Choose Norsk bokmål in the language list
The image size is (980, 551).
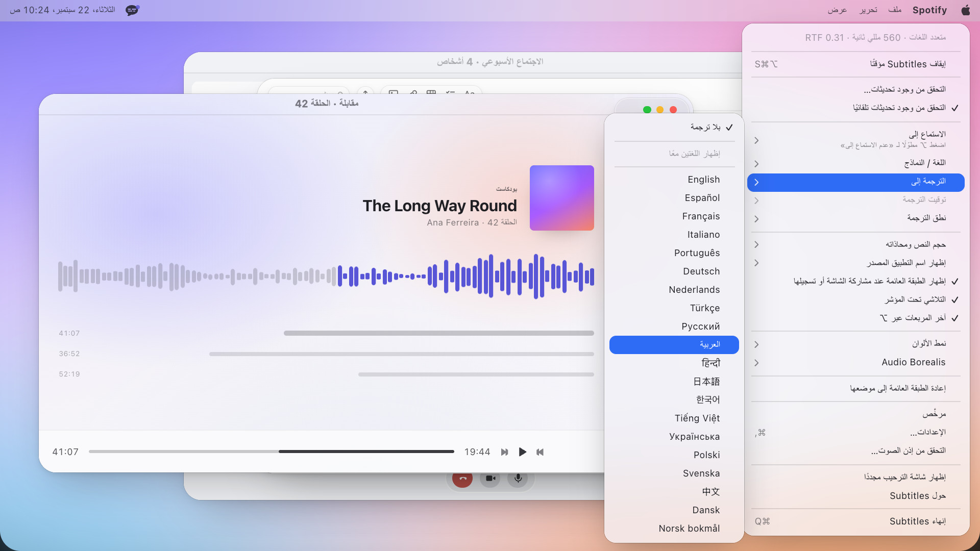point(674,529)
